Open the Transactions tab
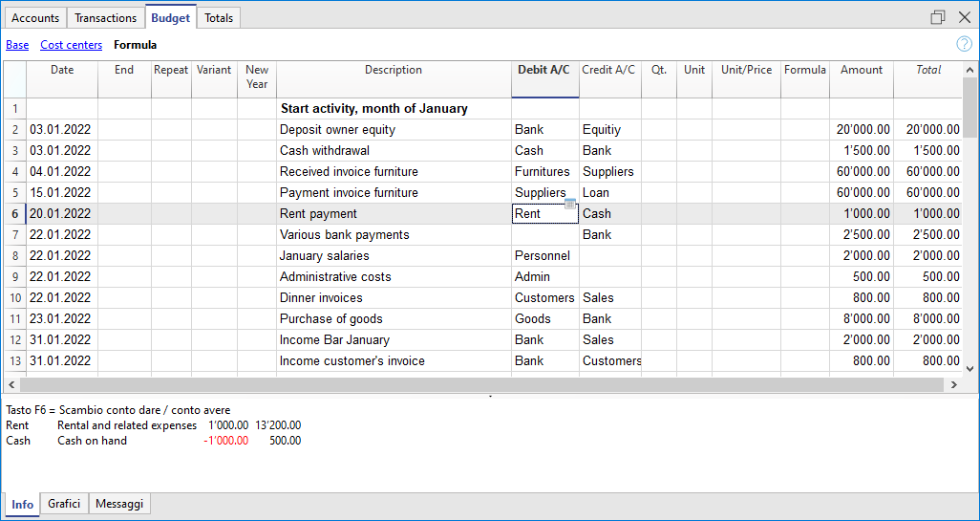Viewport: 980px width, 521px height. (105, 18)
